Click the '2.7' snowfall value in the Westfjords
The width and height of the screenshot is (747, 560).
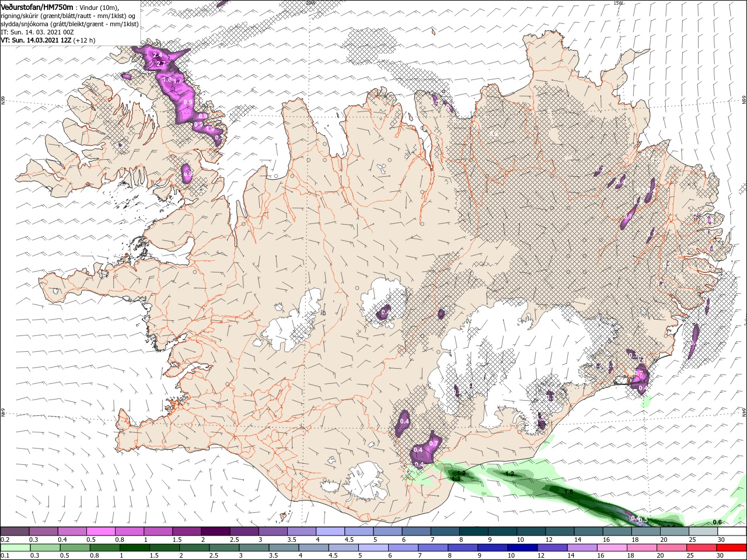pos(162,63)
